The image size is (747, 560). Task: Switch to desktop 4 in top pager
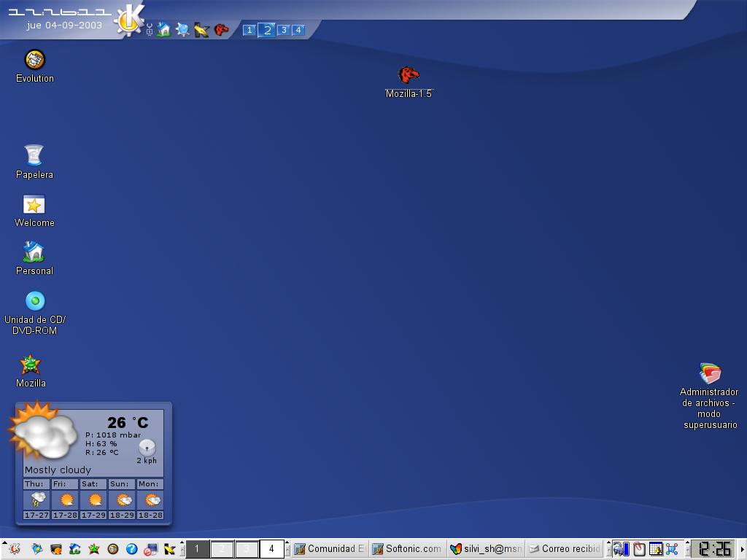point(298,30)
